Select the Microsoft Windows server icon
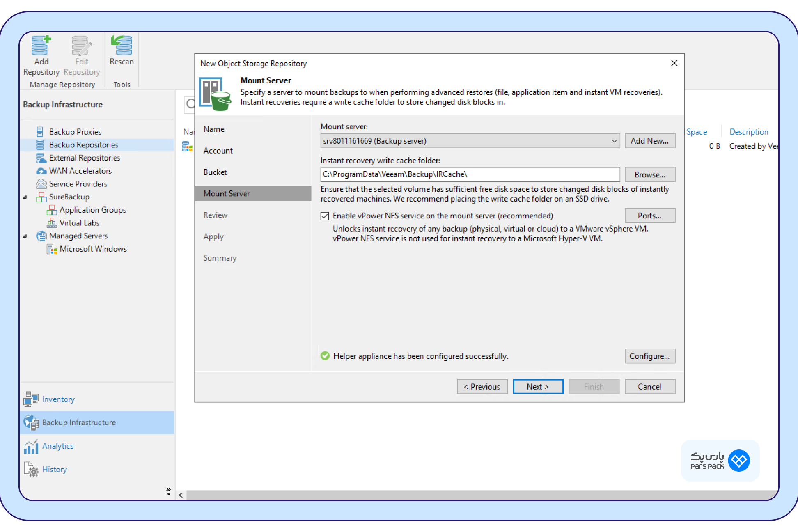798x532 pixels. coord(52,249)
